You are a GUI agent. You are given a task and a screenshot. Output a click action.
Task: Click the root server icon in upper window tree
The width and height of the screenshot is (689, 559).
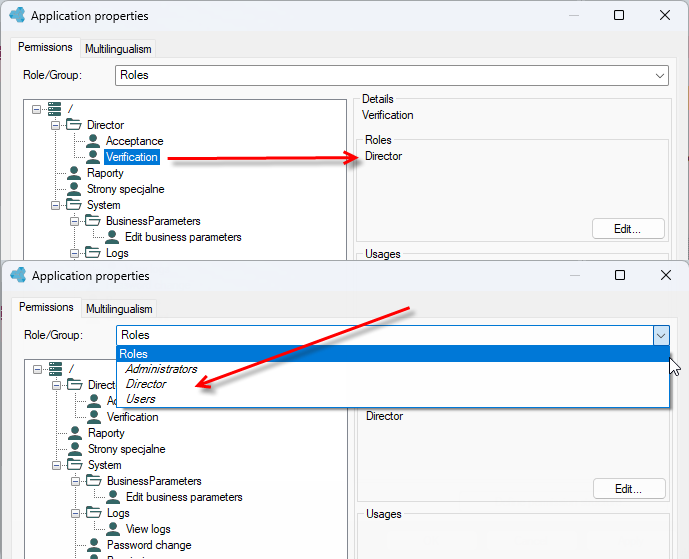54,109
